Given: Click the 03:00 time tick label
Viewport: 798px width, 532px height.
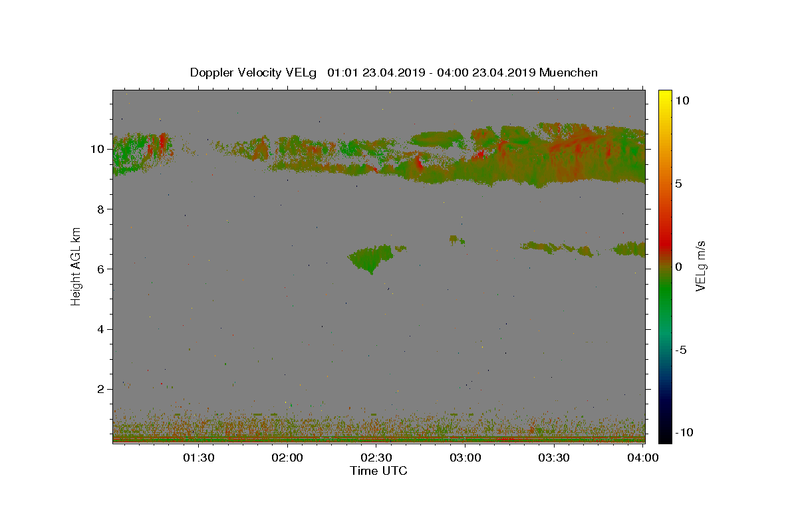Looking at the screenshot, I should [x=465, y=458].
